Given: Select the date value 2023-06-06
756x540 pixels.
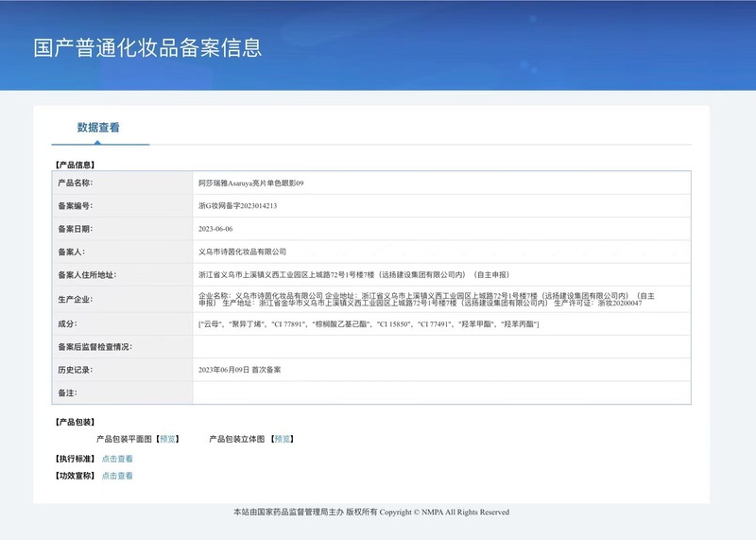Looking at the screenshot, I should point(215,229).
